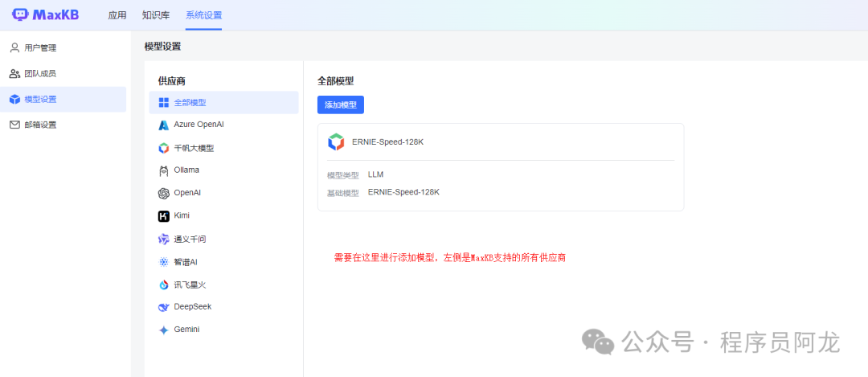Image resolution: width=868 pixels, height=377 pixels.
Task: Click the ERNIE-Speed-128K card title
Action: 388,141
